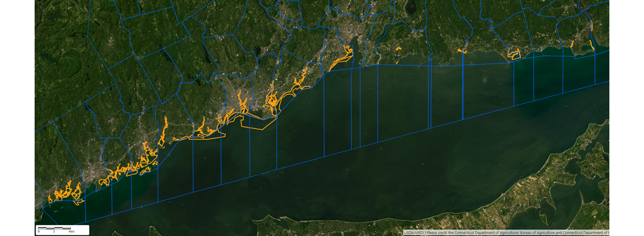Click the black margin right of the map

[626, 113]
